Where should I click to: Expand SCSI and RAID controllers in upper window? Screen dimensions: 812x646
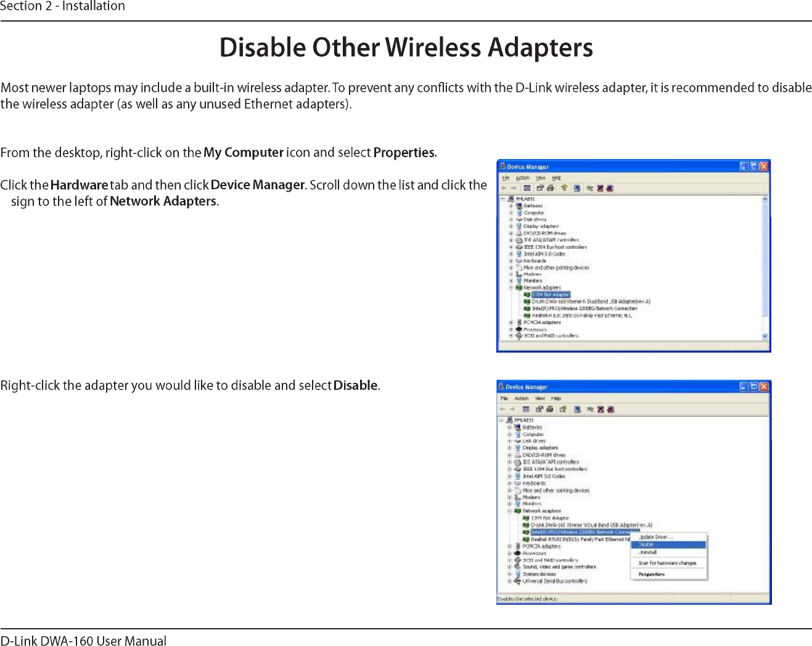coord(511,336)
